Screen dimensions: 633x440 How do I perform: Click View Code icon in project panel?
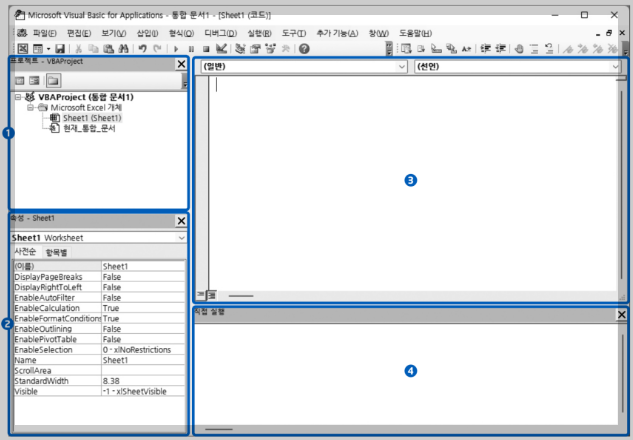[19, 81]
